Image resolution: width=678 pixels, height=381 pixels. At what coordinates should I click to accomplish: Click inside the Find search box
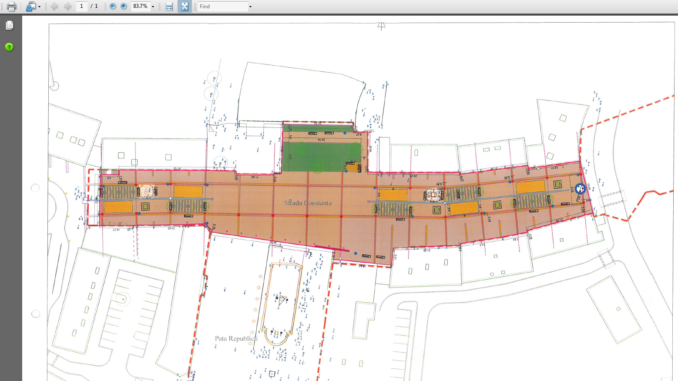coord(223,6)
